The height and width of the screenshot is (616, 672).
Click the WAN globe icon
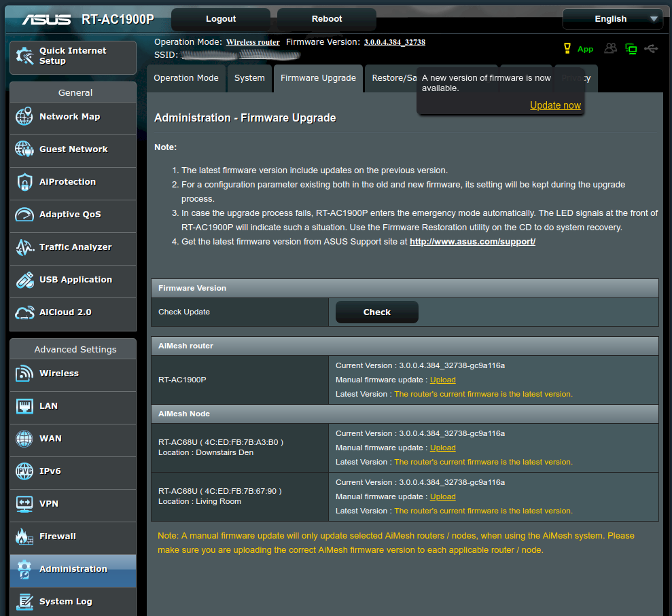coord(24,438)
